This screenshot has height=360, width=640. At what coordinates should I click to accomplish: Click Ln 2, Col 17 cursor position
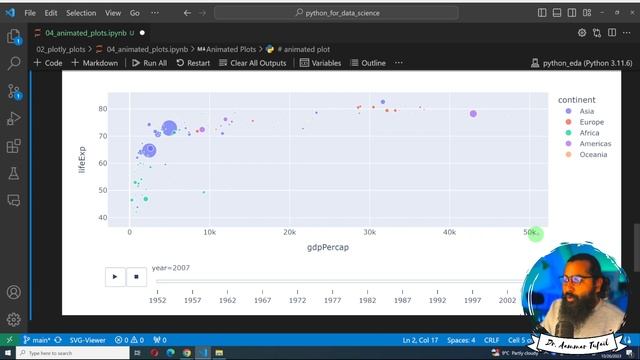tap(420, 340)
